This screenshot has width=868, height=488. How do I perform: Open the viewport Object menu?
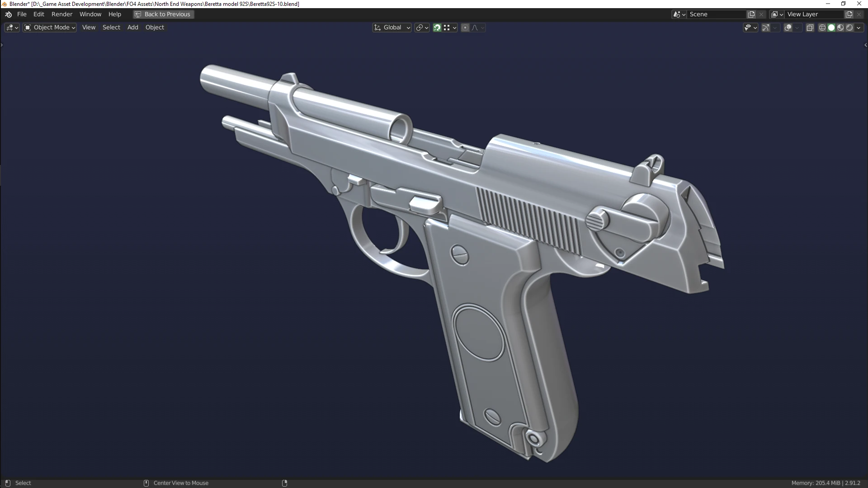point(155,28)
